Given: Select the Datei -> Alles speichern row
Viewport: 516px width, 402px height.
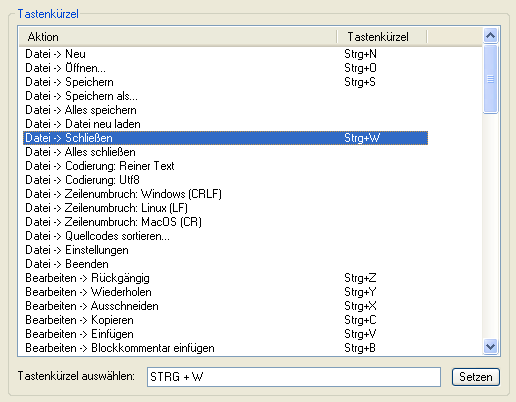Looking at the screenshot, I should click(x=225, y=110).
